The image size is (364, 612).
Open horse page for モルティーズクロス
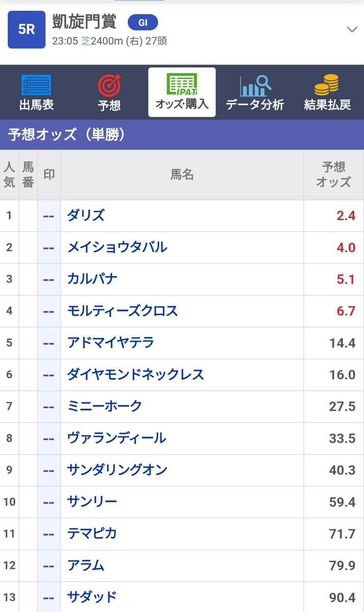tap(122, 311)
